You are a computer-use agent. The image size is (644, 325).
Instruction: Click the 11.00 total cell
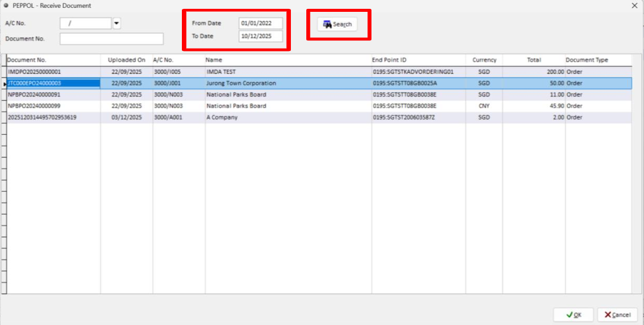coord(534,95)
